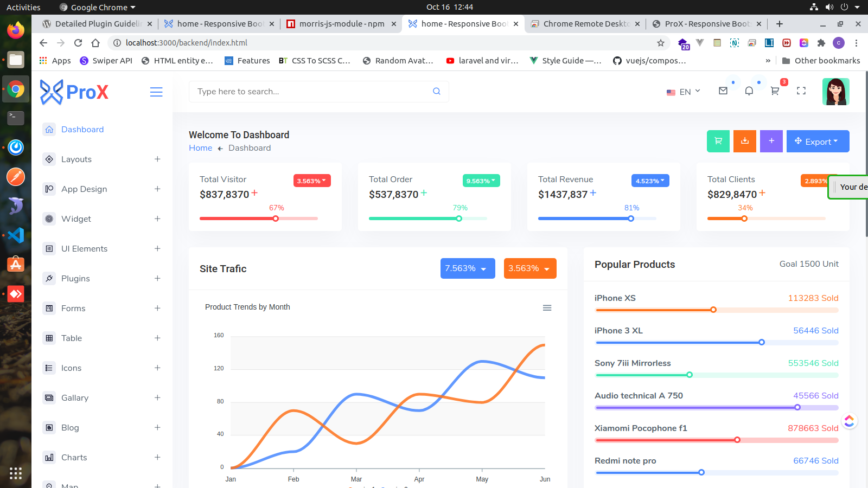
Task: Open the chart options menu icon
Action: 547,308
